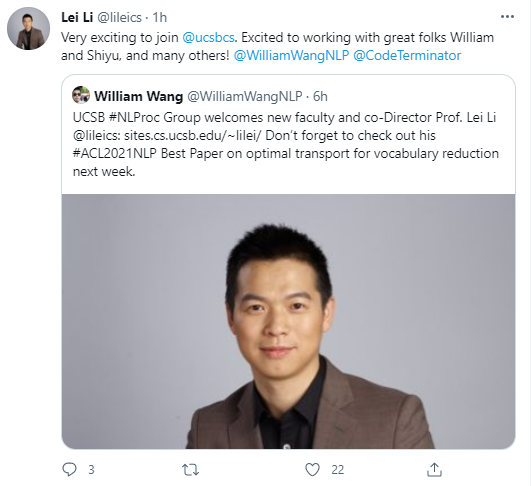Viewport: 531px width, 486px height.
Task: Like the tweet with heart icon
Action: 312,470
